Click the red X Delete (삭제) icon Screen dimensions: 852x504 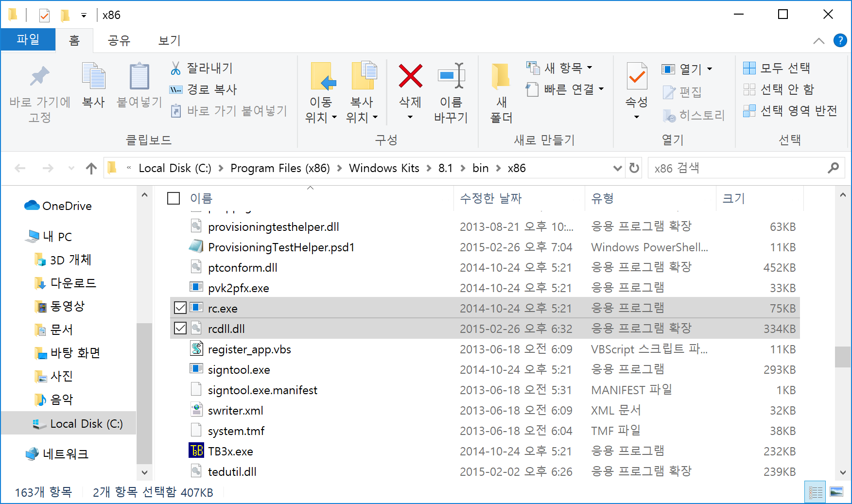click(410, 76)
